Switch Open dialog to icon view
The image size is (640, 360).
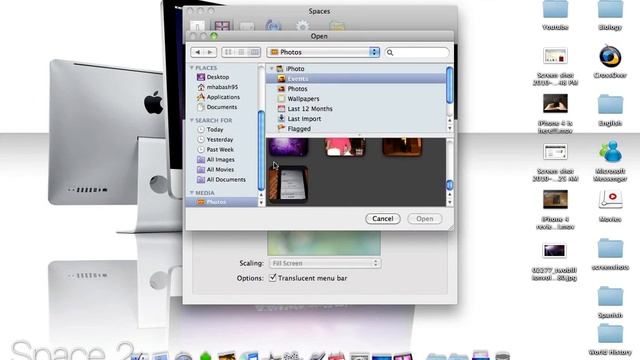228,52
